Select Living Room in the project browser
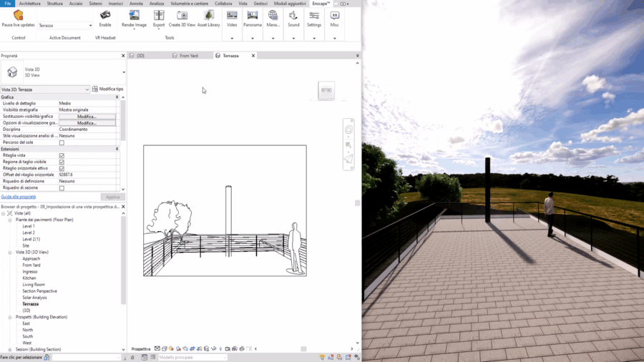 pos(33,285)
